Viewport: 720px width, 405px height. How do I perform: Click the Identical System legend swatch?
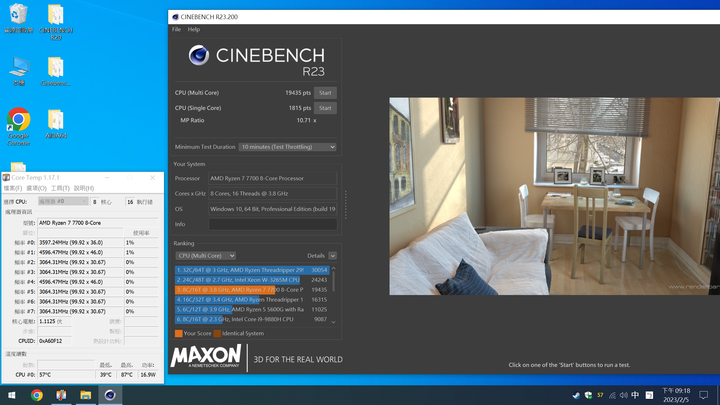217,333
